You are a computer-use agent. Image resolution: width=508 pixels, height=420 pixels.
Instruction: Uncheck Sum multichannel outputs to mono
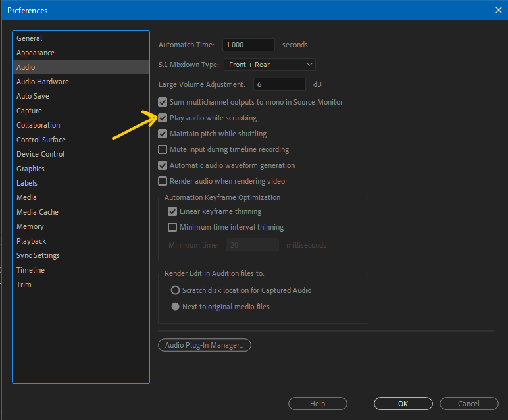coord(163,103)
